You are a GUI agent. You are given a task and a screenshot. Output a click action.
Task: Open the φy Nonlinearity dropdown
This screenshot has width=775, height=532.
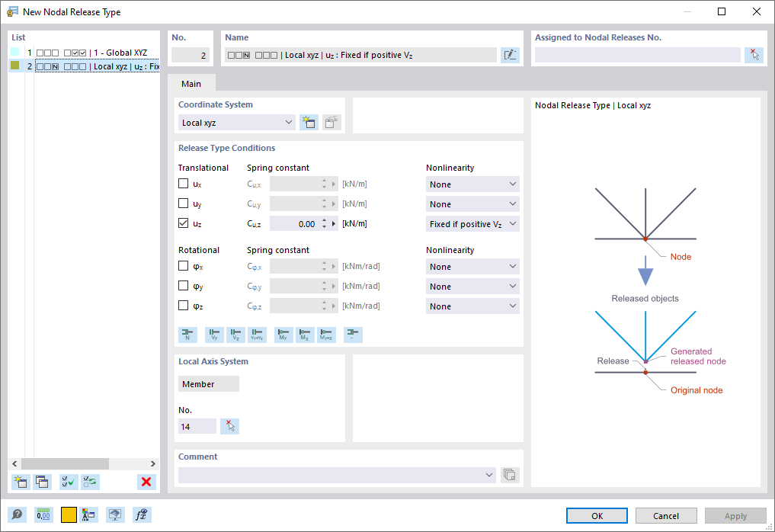[472, 287]
